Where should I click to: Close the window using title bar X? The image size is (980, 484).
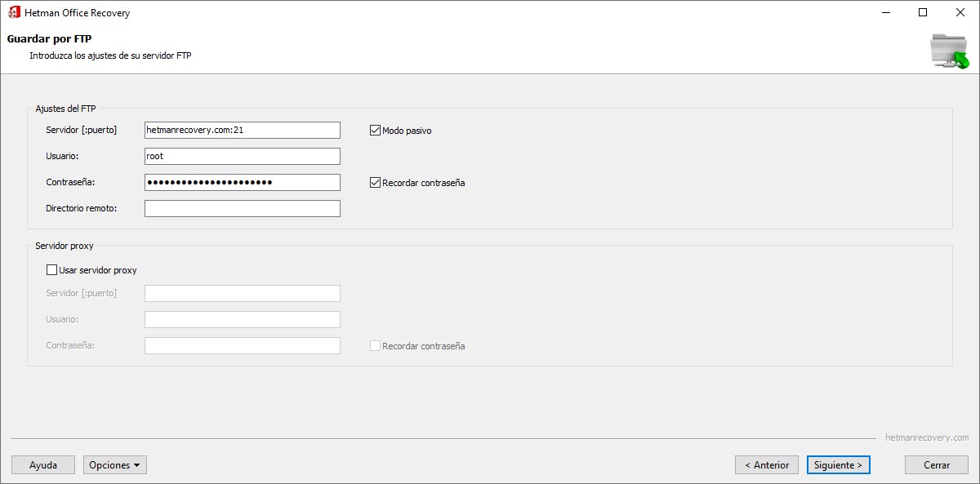[960, 12]
